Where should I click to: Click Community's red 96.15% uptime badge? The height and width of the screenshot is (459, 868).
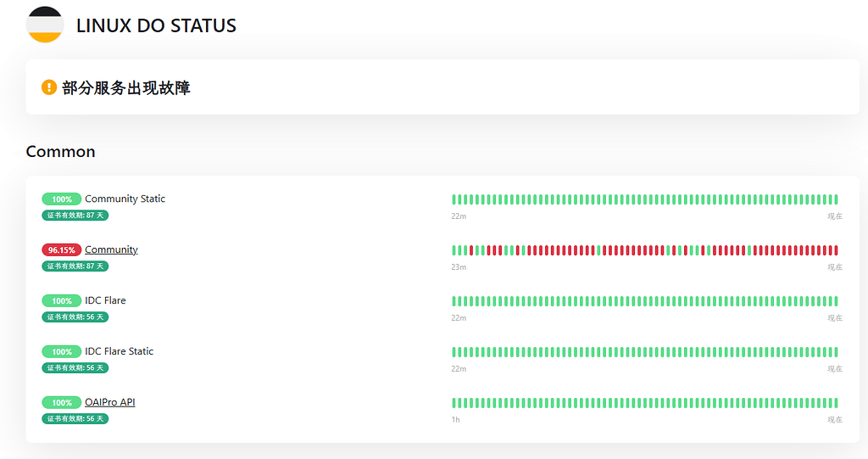coord(61,250)
